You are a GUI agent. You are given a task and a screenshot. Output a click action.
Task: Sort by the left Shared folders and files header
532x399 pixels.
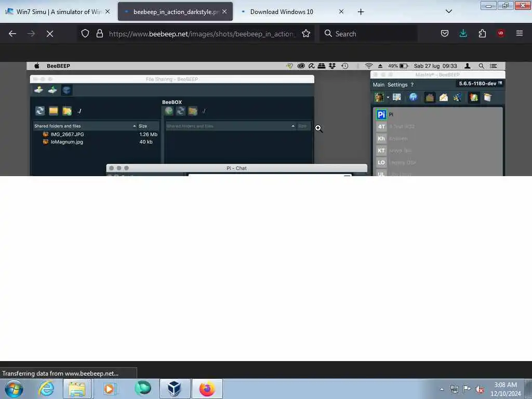[x=85, y=126]
